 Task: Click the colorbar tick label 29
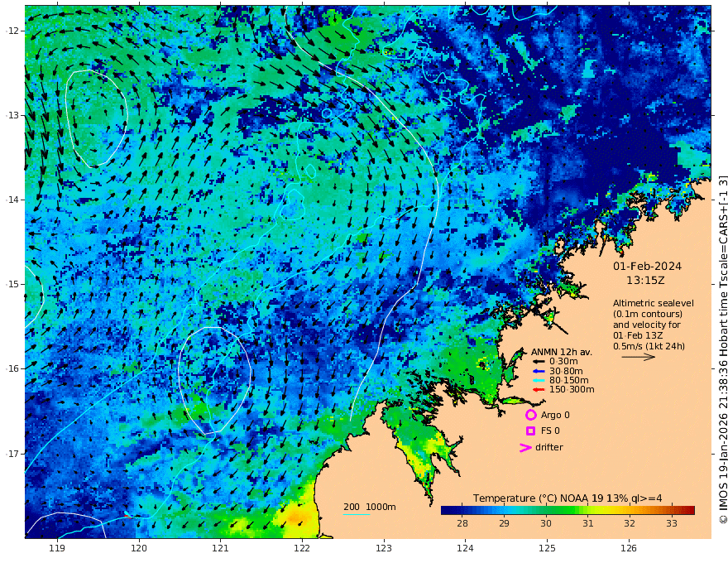point(504,523)
